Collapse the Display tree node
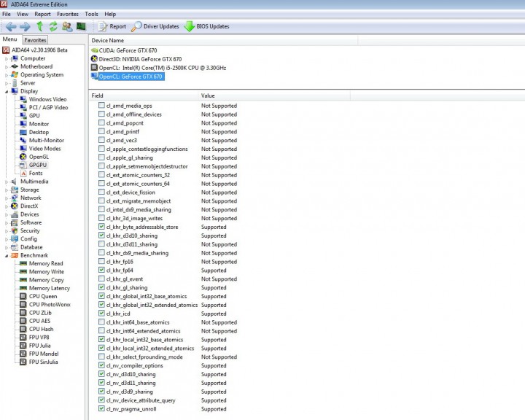 click(7, 91)
